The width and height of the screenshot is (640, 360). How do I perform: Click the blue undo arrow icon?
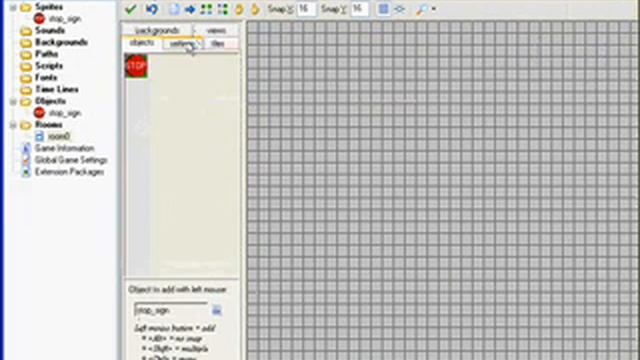point(152,9)
